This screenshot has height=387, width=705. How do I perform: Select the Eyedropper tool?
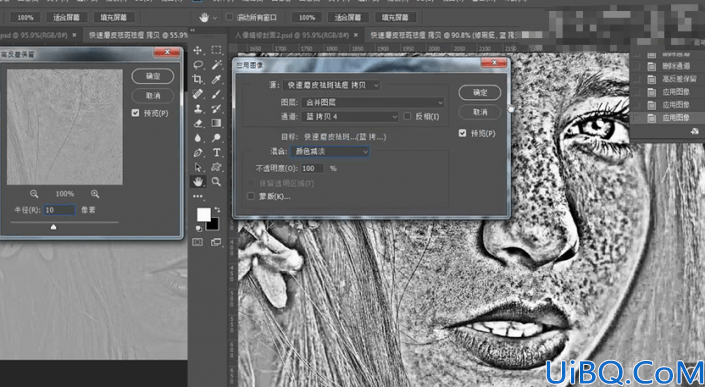tap(216, 80)
